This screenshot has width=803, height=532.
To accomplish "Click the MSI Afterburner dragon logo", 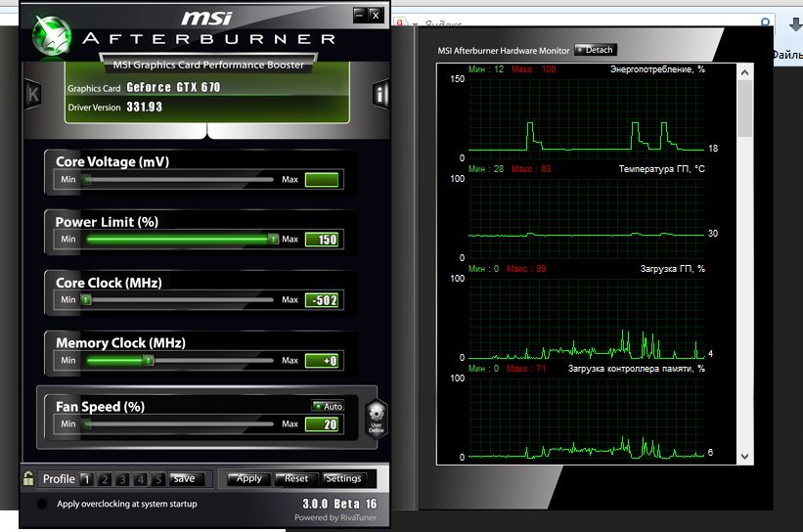I will pos(52,37).
